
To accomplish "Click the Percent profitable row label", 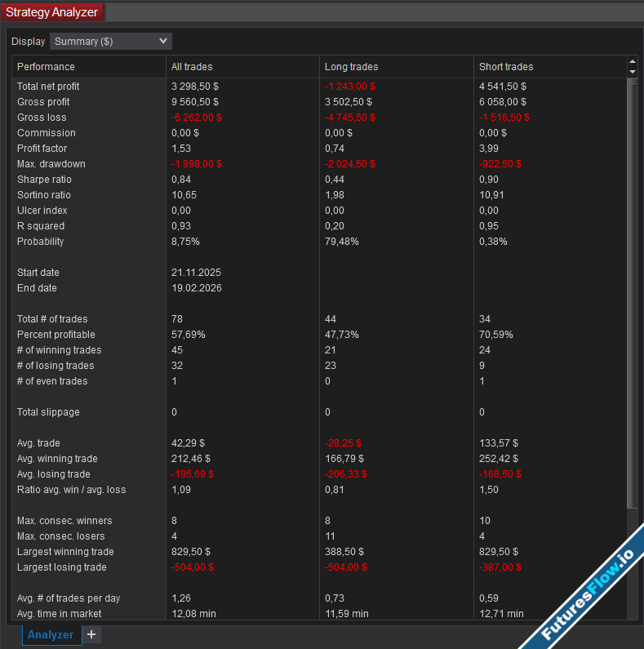I will coord(56,335).
